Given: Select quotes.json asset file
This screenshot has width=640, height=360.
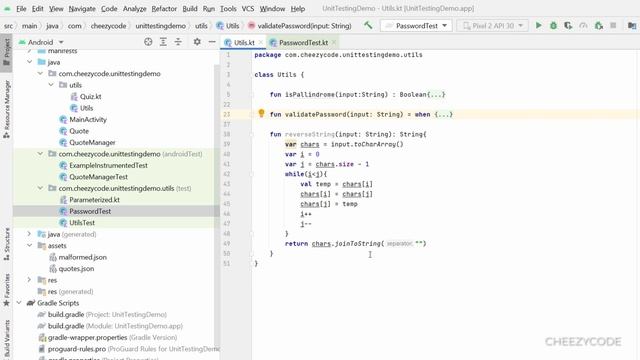Looking at the screenshot, I should [x=76, y=269].
